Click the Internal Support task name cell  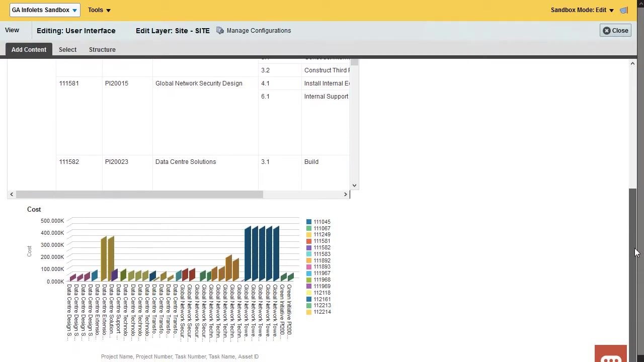click(326, 97)
